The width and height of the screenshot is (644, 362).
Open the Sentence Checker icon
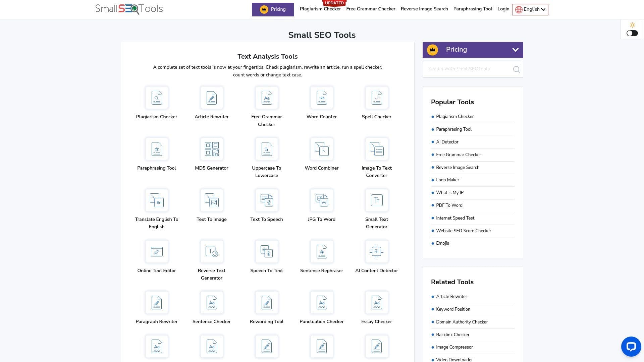[212, 303]
